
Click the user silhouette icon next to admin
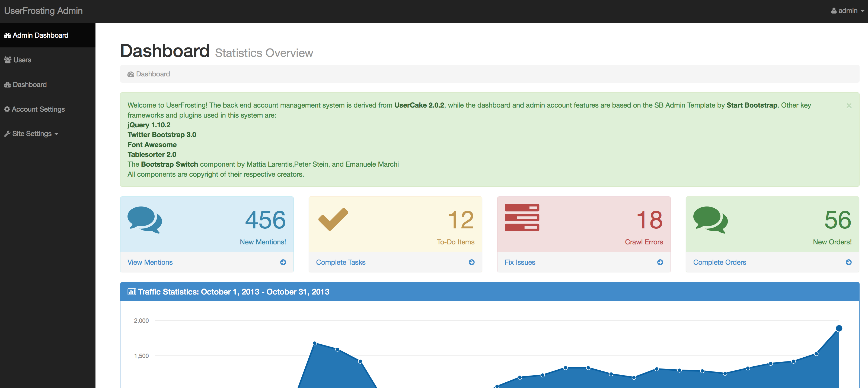pyautogui.click(x=834, y=11)
